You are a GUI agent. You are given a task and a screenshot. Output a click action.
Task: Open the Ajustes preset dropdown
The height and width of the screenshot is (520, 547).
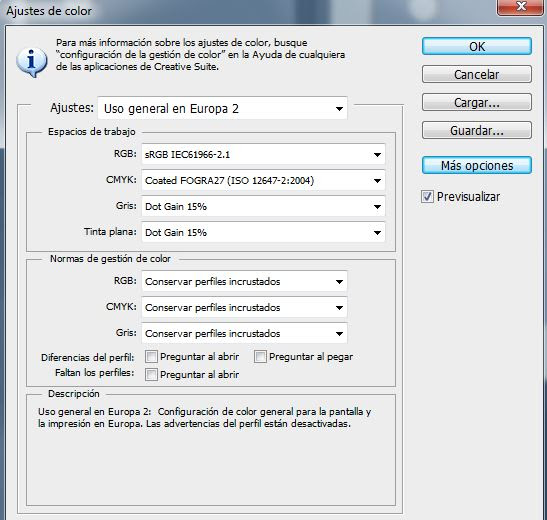[x=223, y=108]
